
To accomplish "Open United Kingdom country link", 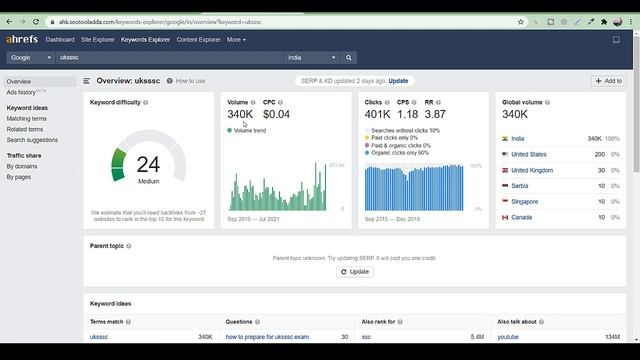I will pyautogui.click(x=532, y=171).
